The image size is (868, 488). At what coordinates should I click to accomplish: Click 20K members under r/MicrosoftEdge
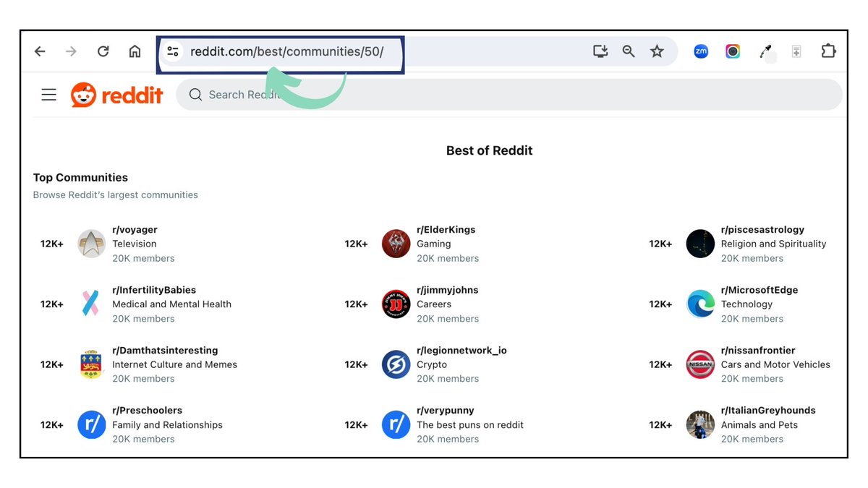(752, 319)
